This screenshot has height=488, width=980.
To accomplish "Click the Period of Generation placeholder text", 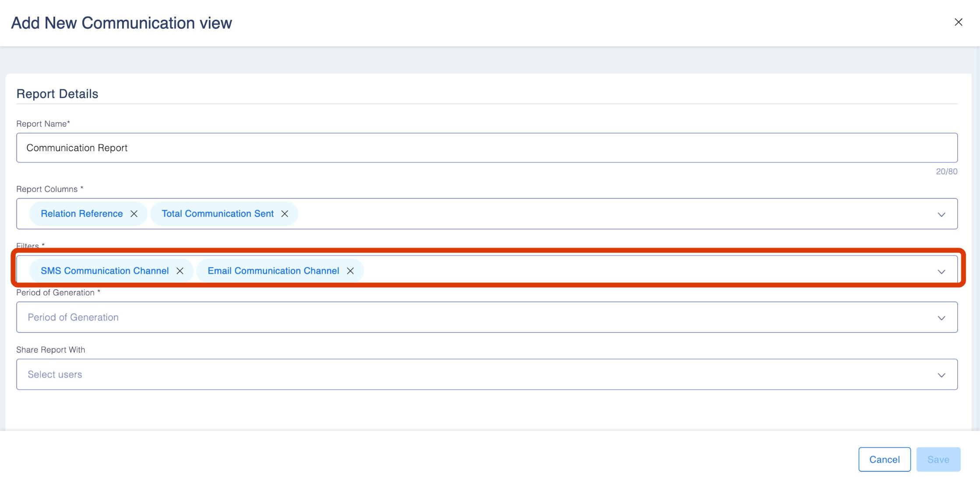I will 73,318.
